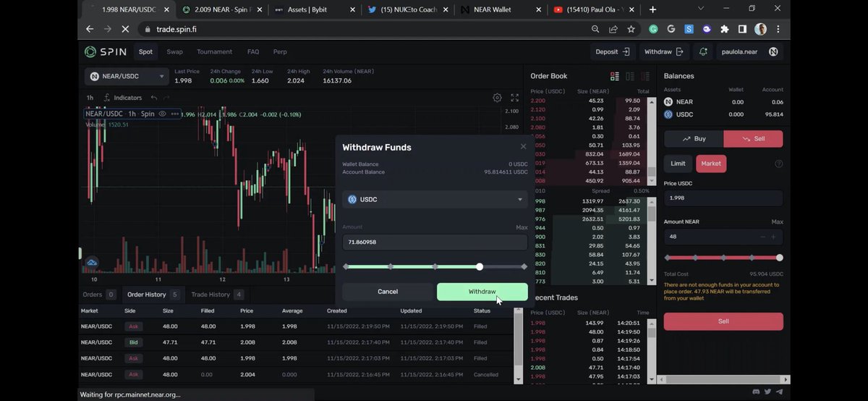Open the FAQ tab
Screen dimensions: 868x401
pos(253,52)
